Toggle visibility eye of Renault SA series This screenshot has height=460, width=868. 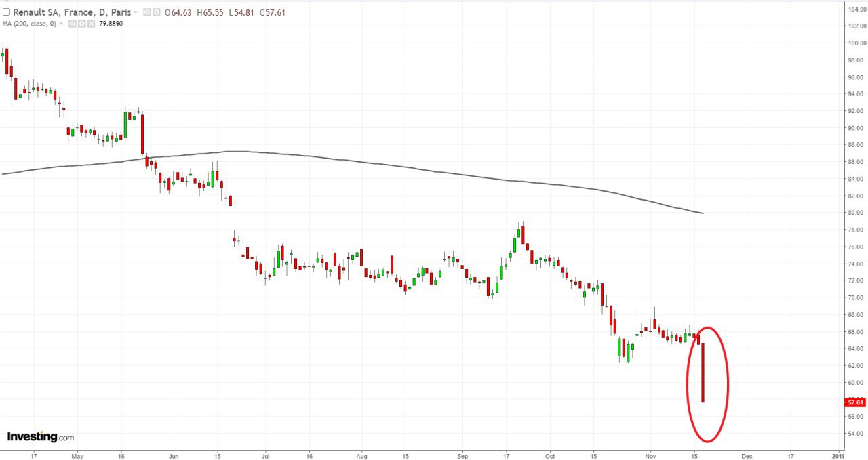pyautogui.click(x=146, y=12)
